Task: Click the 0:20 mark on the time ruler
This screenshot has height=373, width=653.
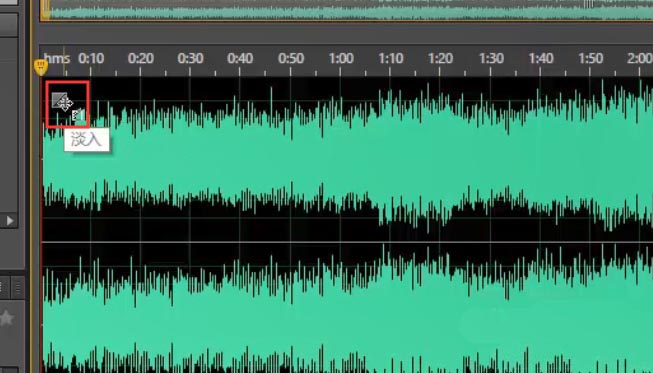Action: pos(141,58)
